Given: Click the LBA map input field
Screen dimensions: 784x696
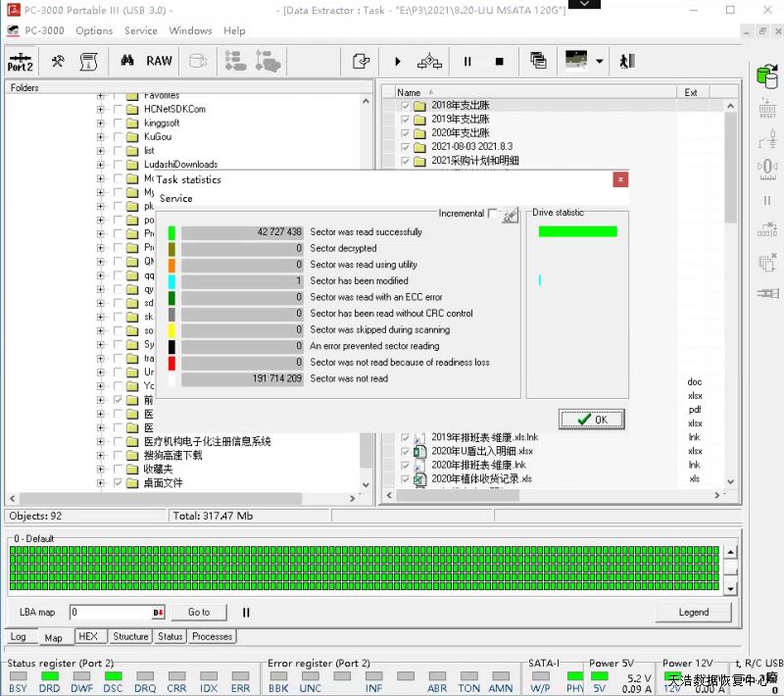Looking at the screenshot, I should (110, 612).
